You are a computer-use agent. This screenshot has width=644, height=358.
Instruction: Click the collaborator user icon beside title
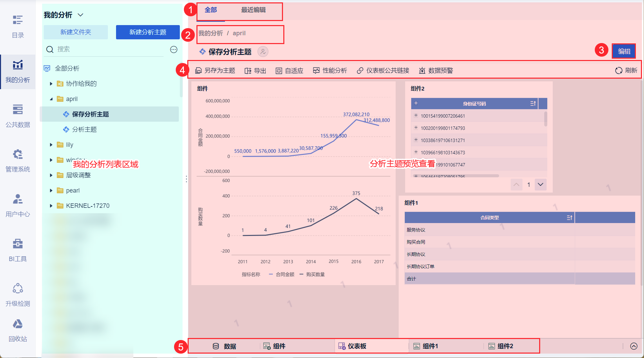[263, 52]
